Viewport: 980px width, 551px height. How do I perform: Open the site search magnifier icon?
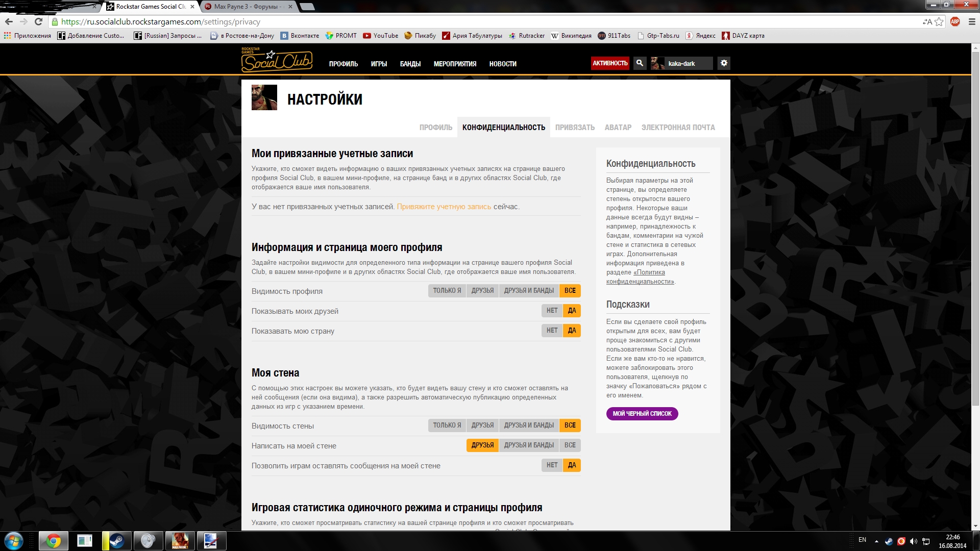640,63
